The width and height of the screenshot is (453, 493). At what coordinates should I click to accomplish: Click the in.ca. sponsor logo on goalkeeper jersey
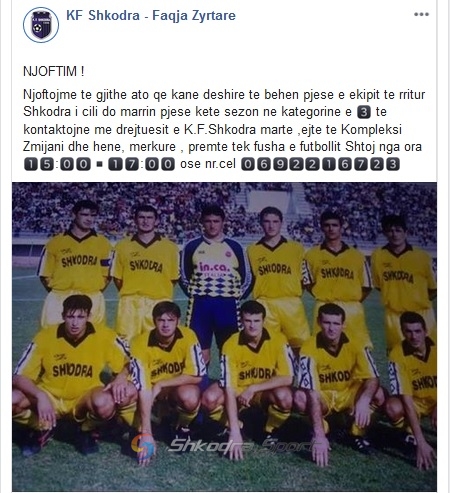tap(215, 268)
